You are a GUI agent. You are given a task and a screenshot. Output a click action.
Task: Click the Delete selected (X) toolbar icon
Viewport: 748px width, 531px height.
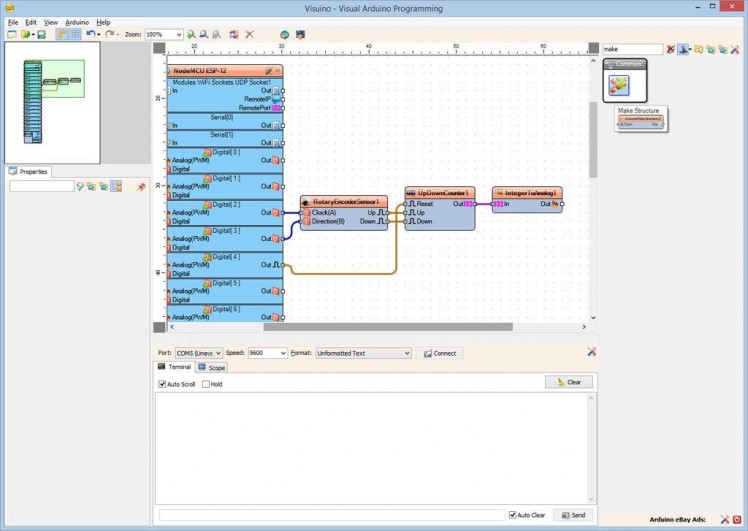250,34
